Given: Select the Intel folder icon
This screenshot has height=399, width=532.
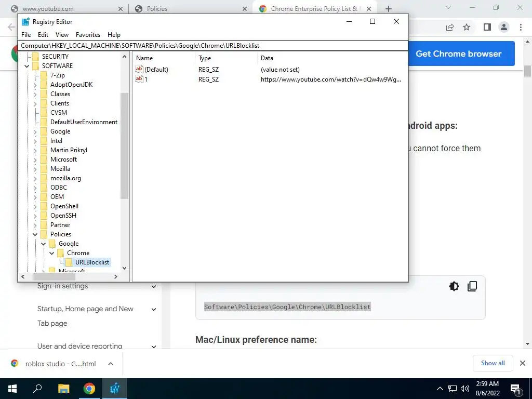Looking at the screenshot, I should coord(44,141).
